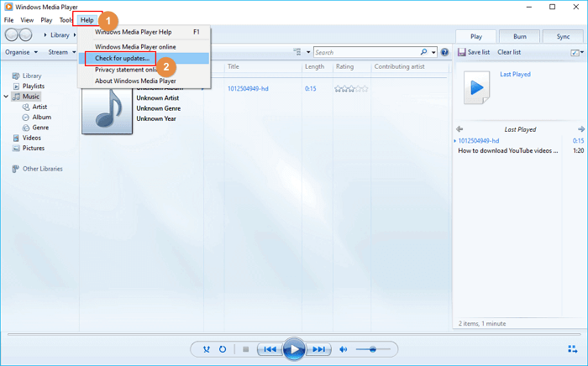Go to next list arrow
The image size is (588, 366).
click(x=581, y=129)
